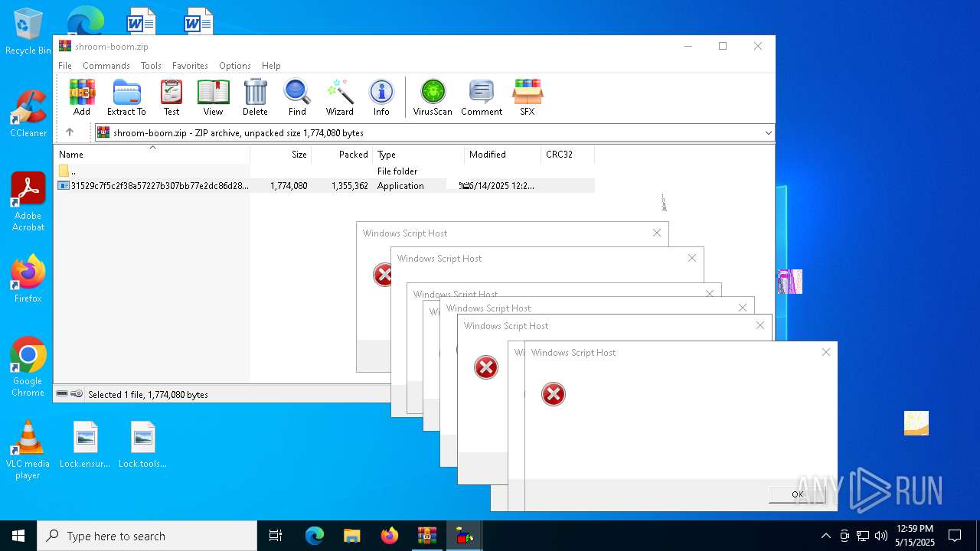Click the Find magnifier icon
980x551 pixels.
pos(297,97)
